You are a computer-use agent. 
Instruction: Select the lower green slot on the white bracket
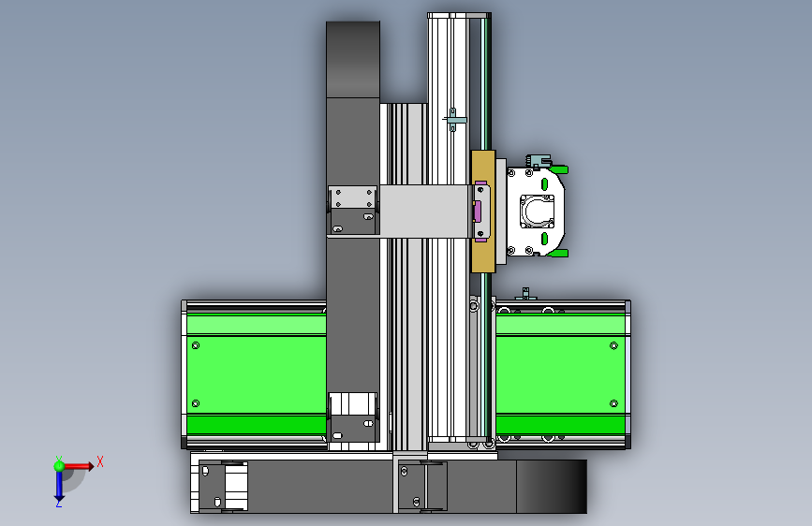point(544,239)
